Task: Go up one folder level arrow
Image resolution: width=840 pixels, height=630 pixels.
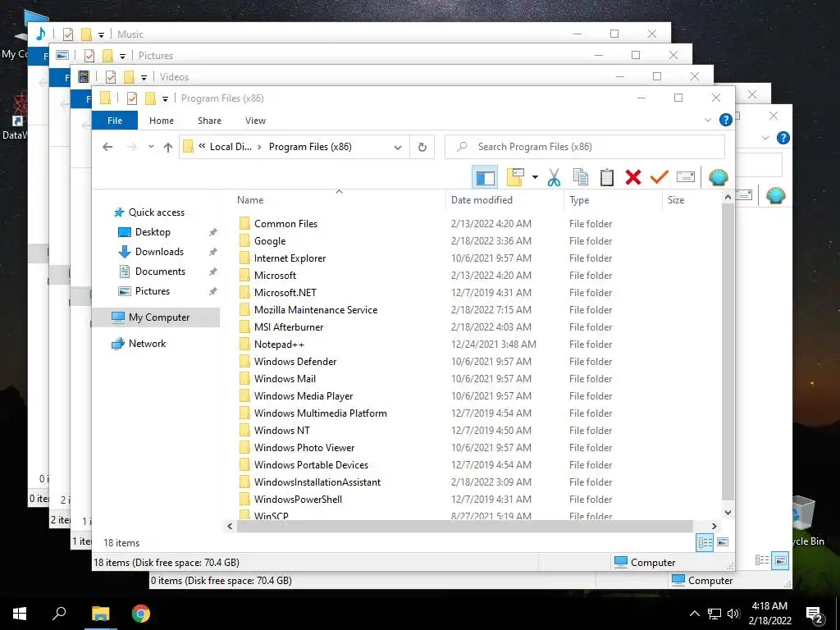Action: (167, 147)
